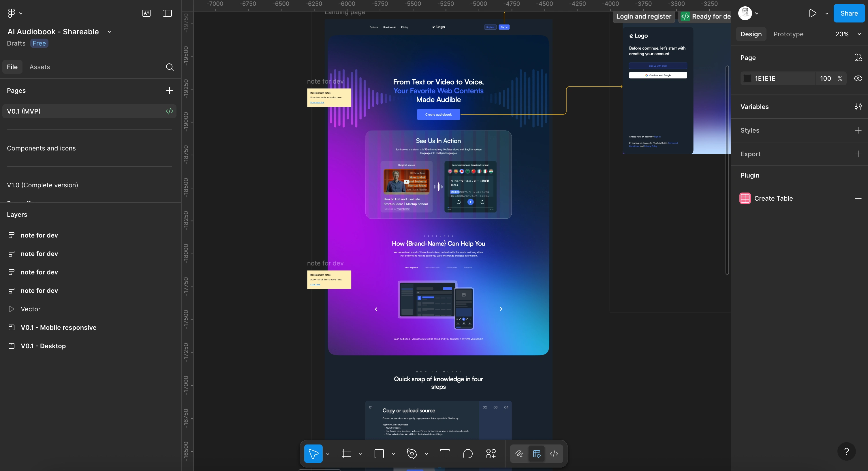The width and height of the screenshot is (868, 471).
Task: Select the Pen tool
Action: [x=412, y=453]
